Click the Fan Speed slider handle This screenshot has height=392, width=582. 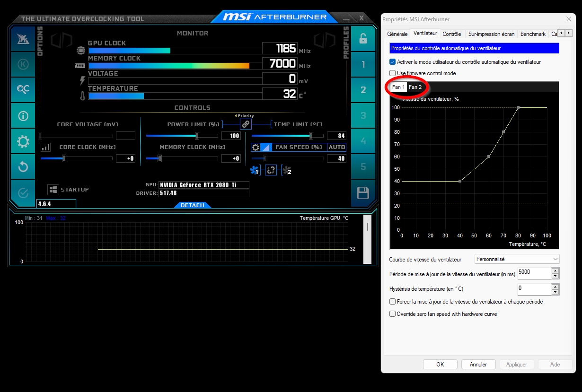coord(265,158)
